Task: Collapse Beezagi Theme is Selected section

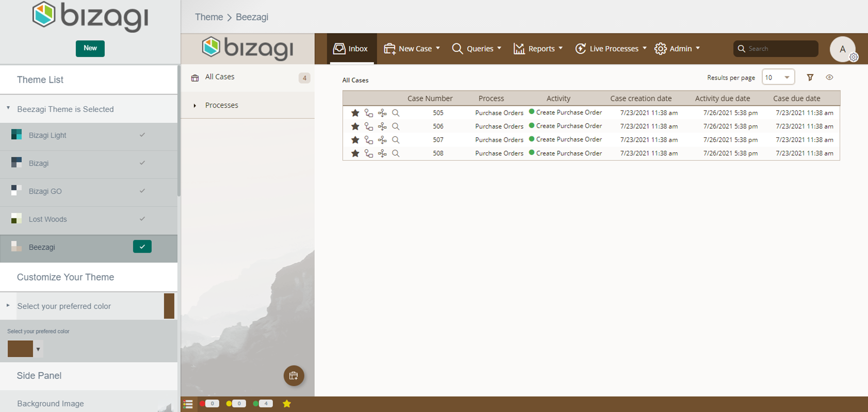Action: (x=8, y=108)
